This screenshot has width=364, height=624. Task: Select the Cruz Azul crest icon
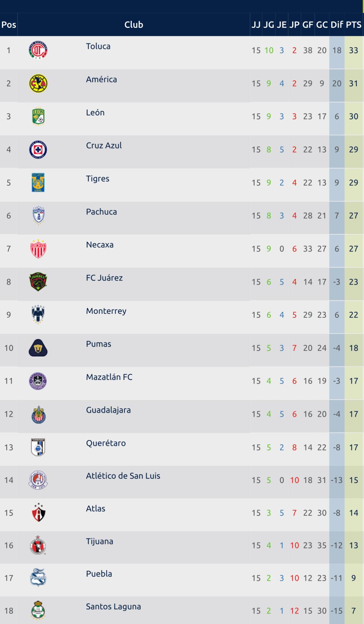coord(38,150)
